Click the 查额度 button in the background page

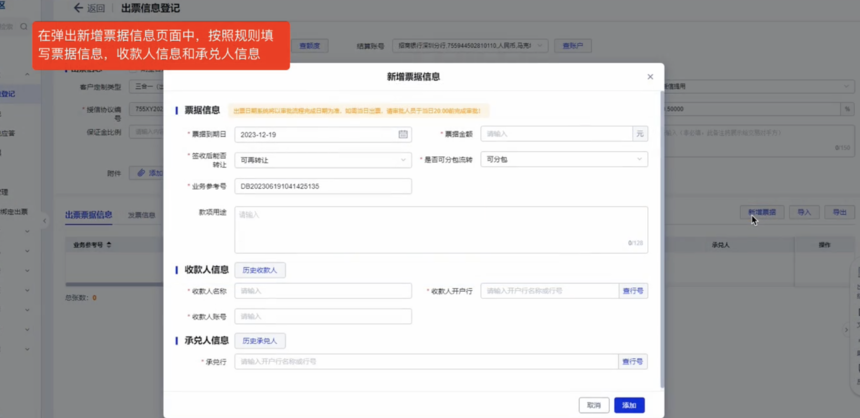(309, 46)
